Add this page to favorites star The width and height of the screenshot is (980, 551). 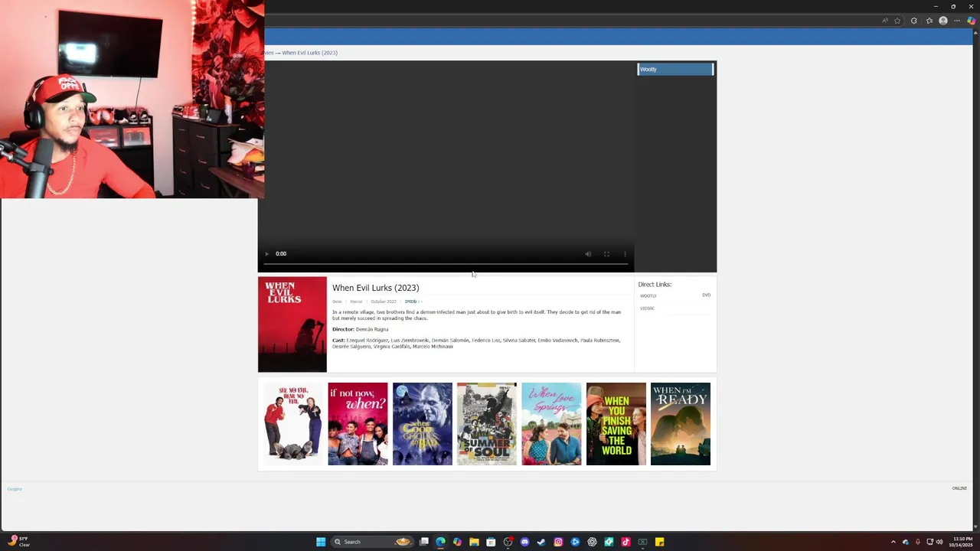897,21
